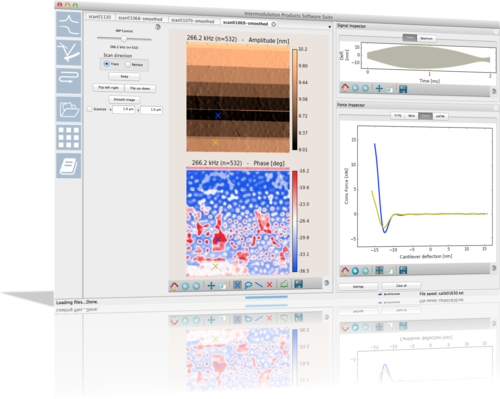The width and height of the screenshot is (500, 399).
Task: Select Force tab in Force Inspector
Action: (425, 116)
